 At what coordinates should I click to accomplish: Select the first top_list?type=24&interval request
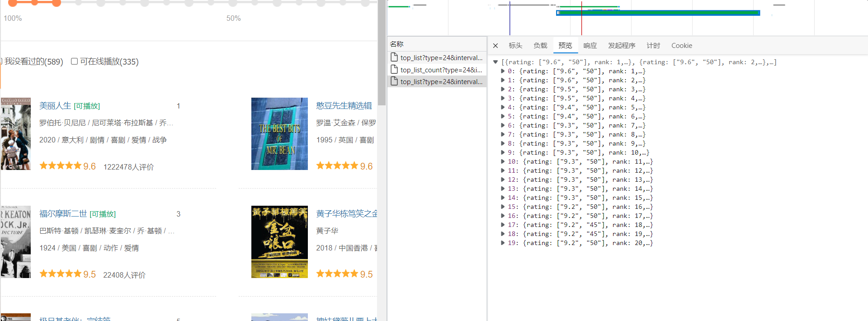point(438,57)
